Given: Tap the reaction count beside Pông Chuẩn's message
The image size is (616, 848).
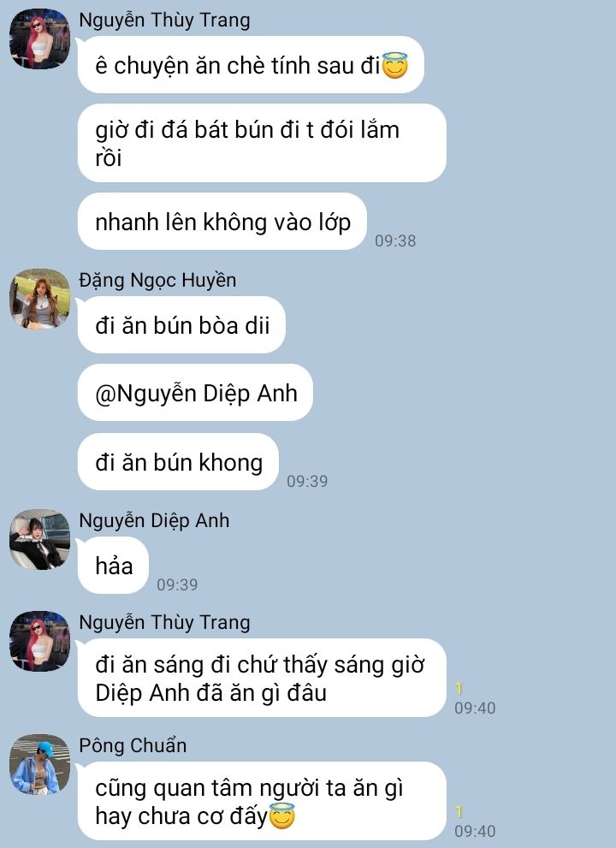Looking at the screenshot, I should point(459,811).
